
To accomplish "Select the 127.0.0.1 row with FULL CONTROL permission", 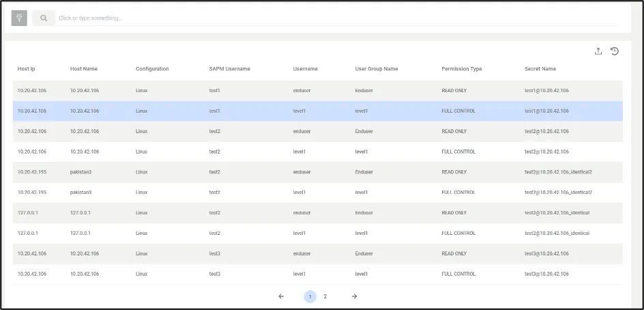I will point(317,234).
